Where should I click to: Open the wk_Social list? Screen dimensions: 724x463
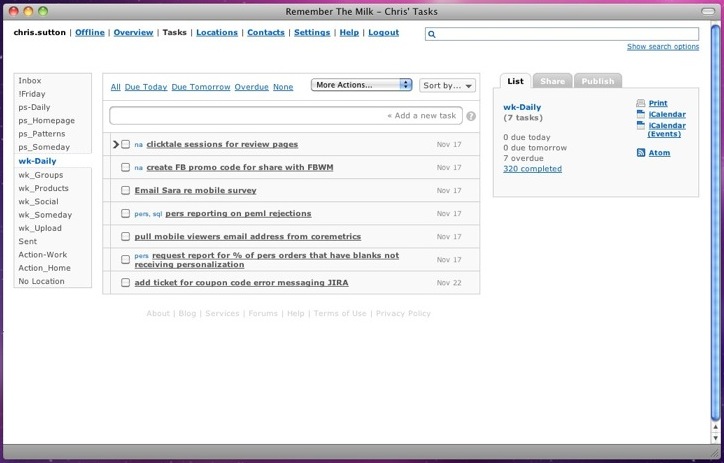point(38,202)
